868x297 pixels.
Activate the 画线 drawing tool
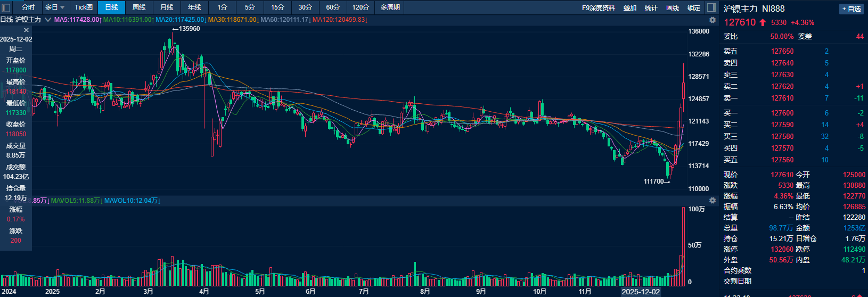[x=673, y=8]
